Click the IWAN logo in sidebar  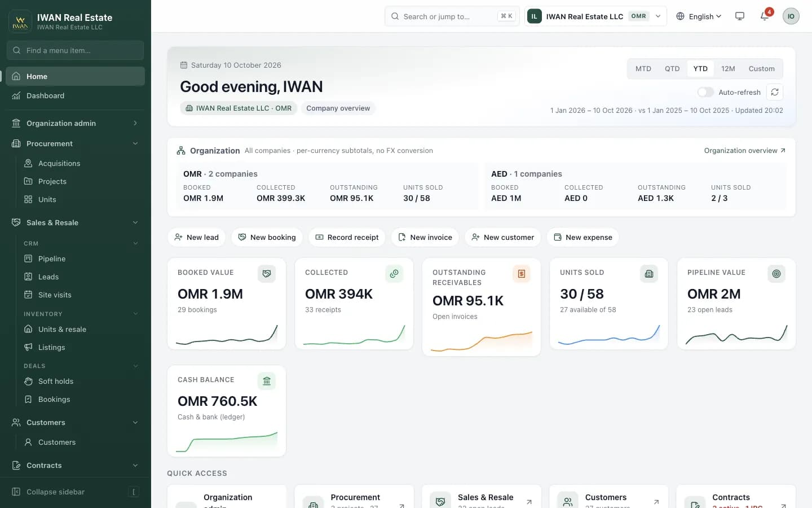click(20, 21)
